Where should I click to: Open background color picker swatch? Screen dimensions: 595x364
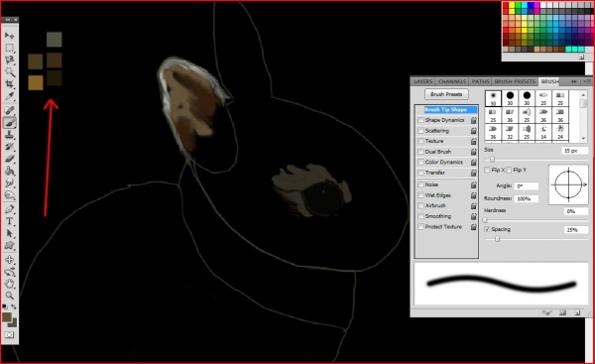coord(13,323)
